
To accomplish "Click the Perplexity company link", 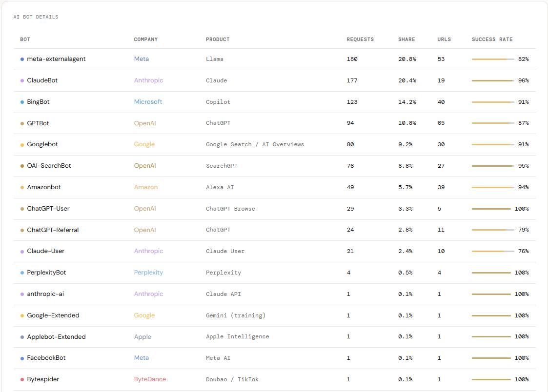I will pos(148,273).
